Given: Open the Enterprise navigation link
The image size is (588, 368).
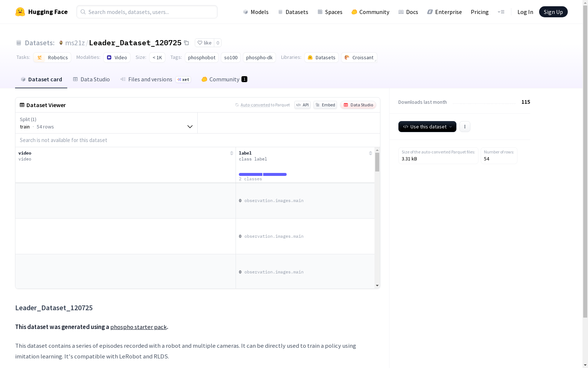Looking at the screenshot, I should pos(444,12).
